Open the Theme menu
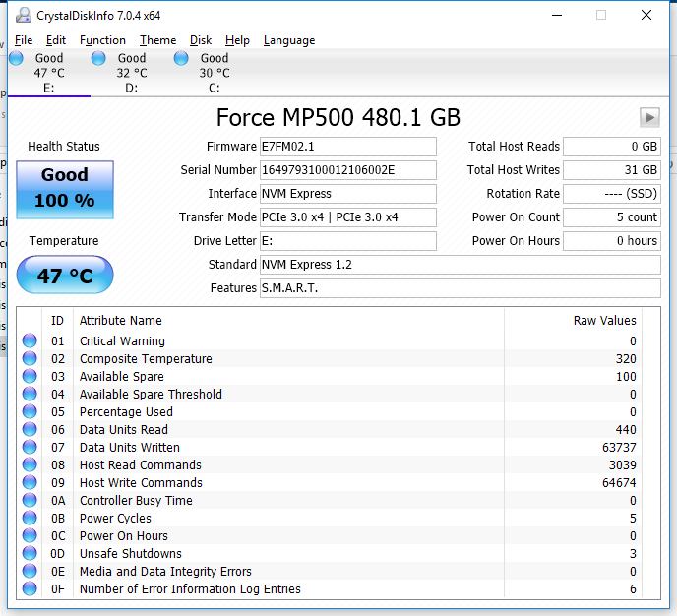 [157, 40]
